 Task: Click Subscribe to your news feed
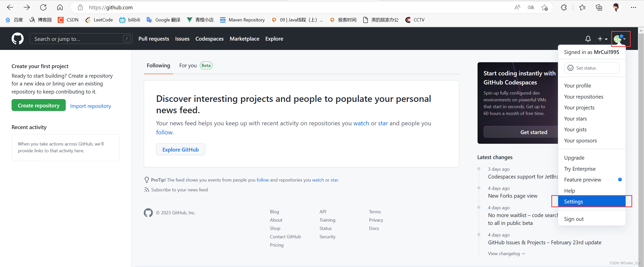179,190
